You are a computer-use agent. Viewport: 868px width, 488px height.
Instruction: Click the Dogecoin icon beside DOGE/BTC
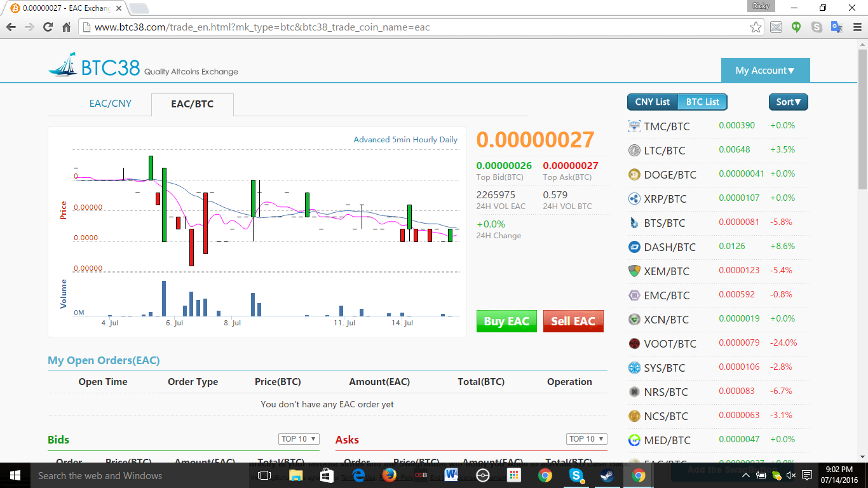click(x=634, y=174)
